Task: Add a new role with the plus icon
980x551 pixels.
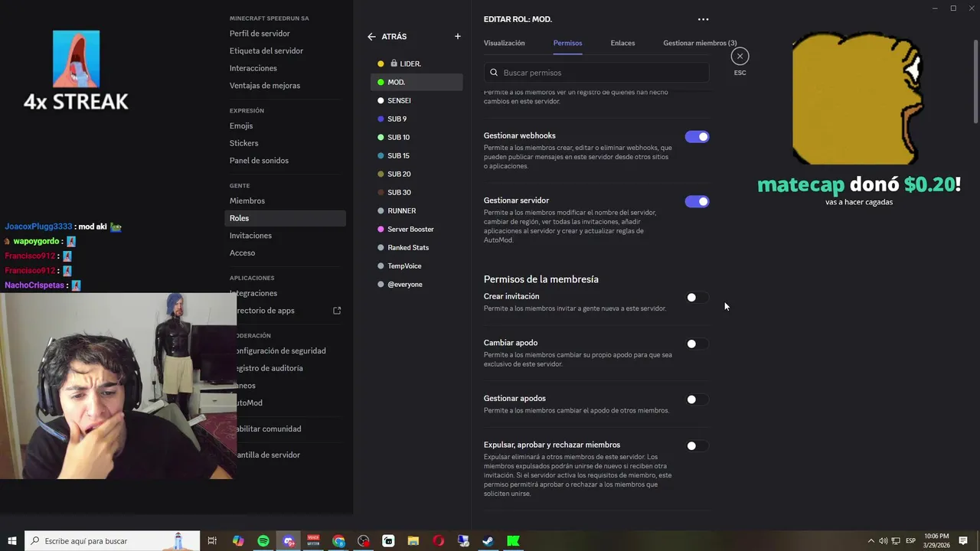Action: [458, 37]
